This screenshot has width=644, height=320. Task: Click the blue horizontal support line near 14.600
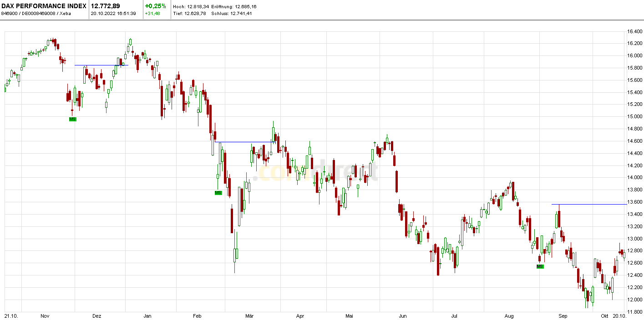point(246,142)
